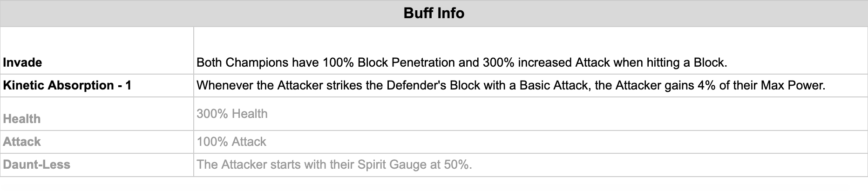
Task: Click the Kinetic Absorption - 1 cell
Action: pyautogui.click(x=97, y=85)
